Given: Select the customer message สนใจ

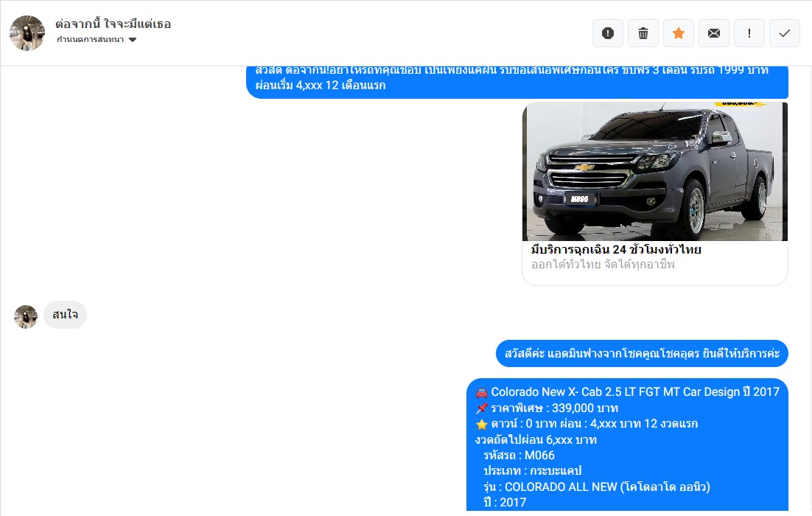Looking at the screenshot, I should pyautogui.click(x=66, y=315).
